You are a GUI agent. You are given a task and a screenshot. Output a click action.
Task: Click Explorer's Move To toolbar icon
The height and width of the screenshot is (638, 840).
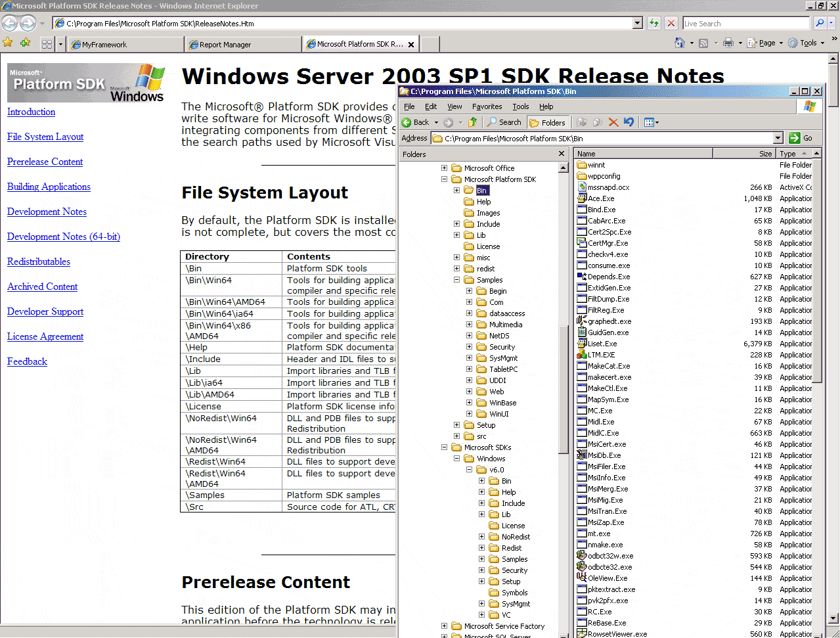(581, 122)
